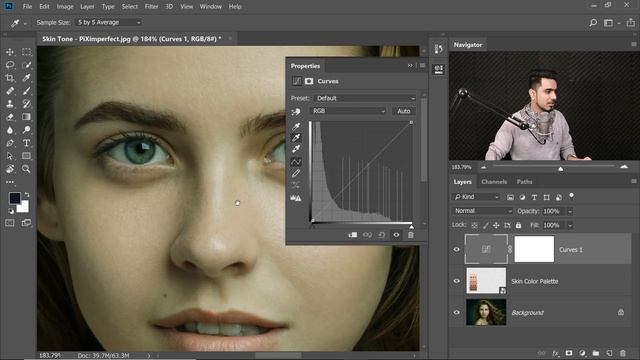Collapse the Properties panel with double arrows
This screenshot has height=360, width=640.
[410, 66]
